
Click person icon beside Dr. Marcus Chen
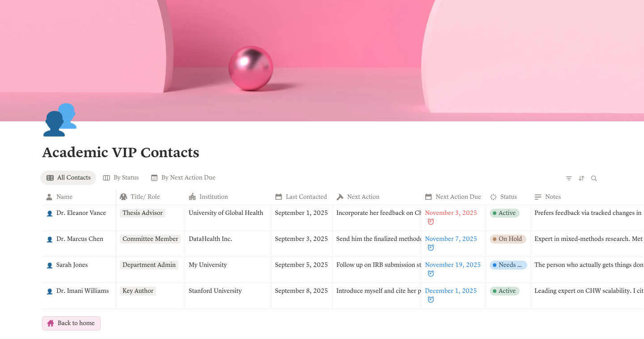tap(50, 240)
